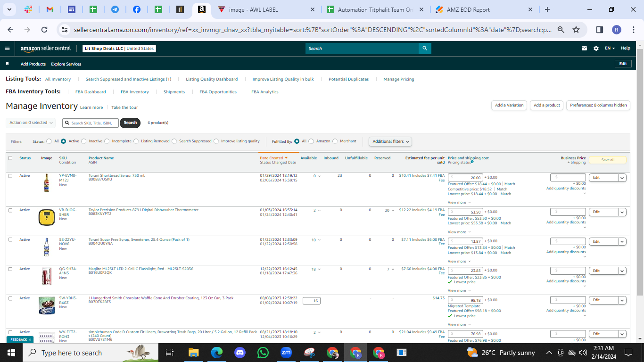Viewport: 644px width, 362px height.
Task: Click the Amazon Seller Central logo
Action: point(46,49)
